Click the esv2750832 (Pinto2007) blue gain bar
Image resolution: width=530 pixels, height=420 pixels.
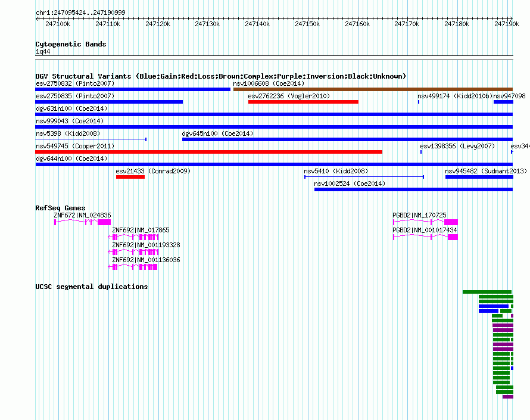[133, 89]
